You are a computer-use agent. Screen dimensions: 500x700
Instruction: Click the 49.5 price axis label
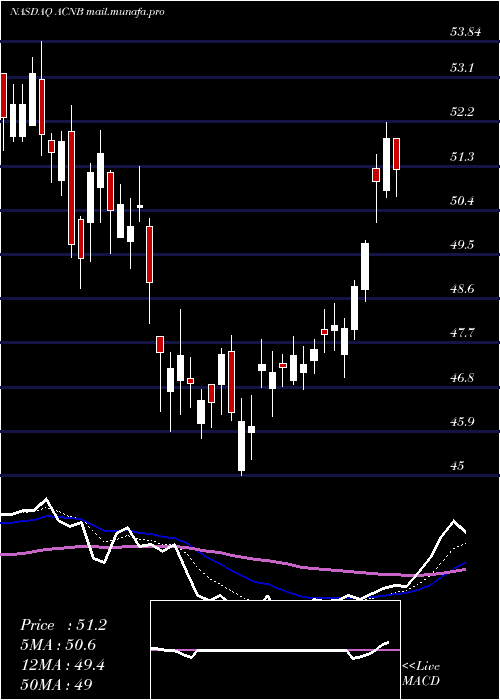coord(462,244)
